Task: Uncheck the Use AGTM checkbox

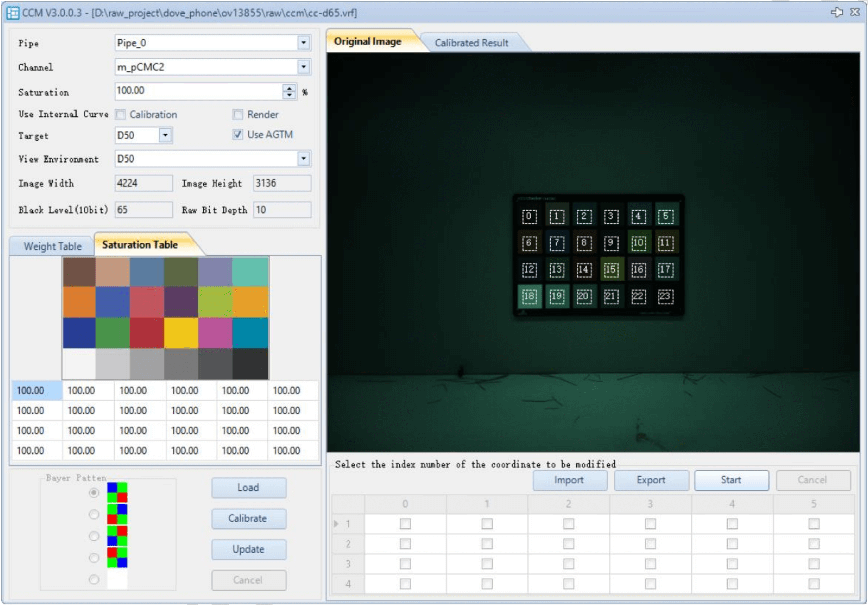Action: (238, 135)
